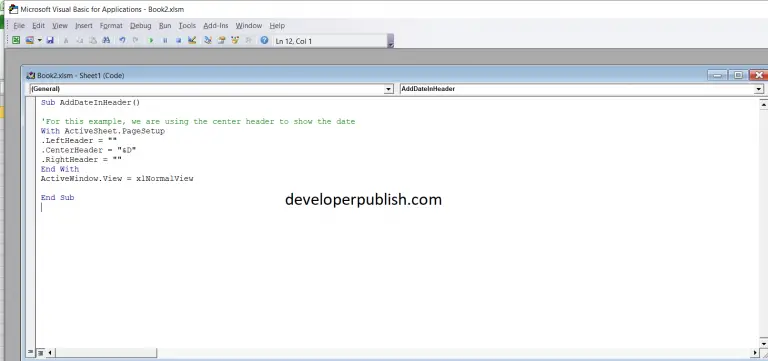This screenshot has height=361, width=768.
Task: Click the 'ActiveWindow.View = xlNormalView' line
Action: pos(117,178)
